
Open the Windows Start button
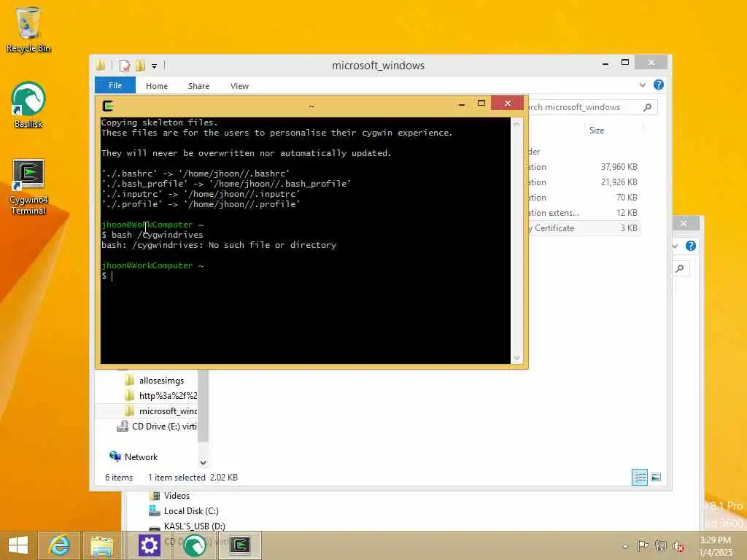coord(18,545)
